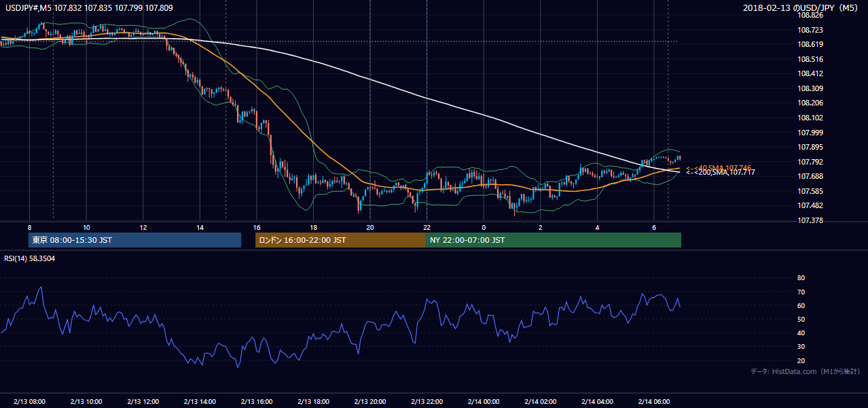Screen dimensions: 868x408
Task: Click the hour 0 label under price chart
Action: coord(483,227)
